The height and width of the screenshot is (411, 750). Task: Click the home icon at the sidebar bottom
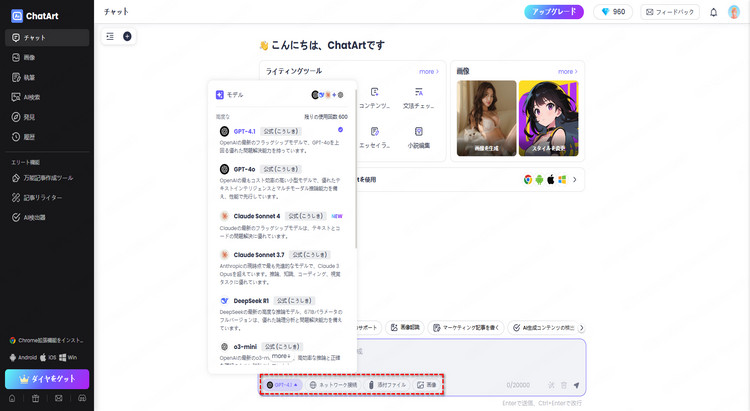(x=12, y=398)
